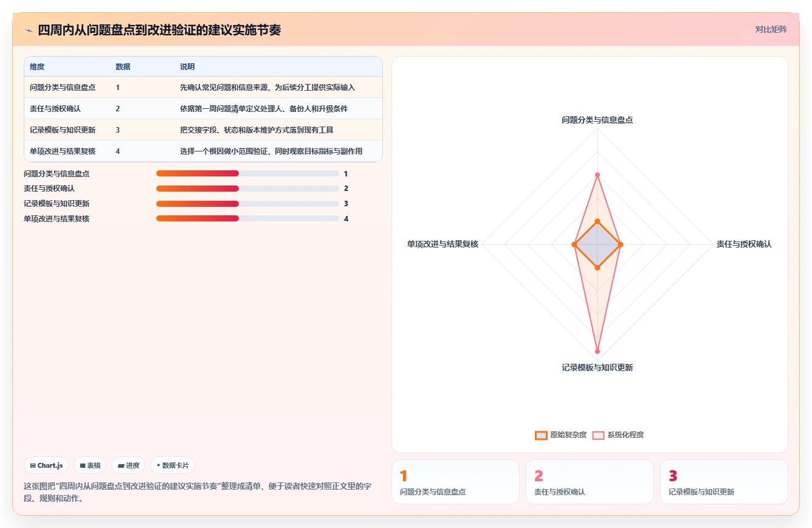Screen dimensions: 812x528
Task: Select the 表格 tag chip
Action: point(90,465)
